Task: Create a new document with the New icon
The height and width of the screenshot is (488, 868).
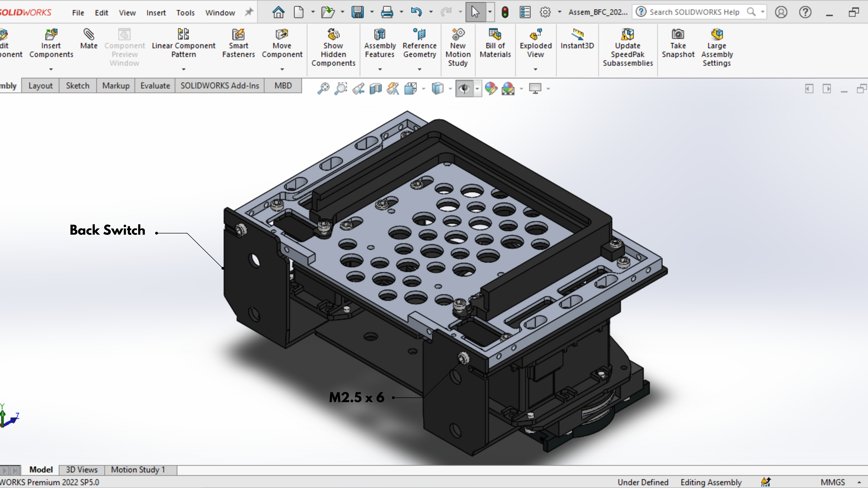Action: point(299,12)
